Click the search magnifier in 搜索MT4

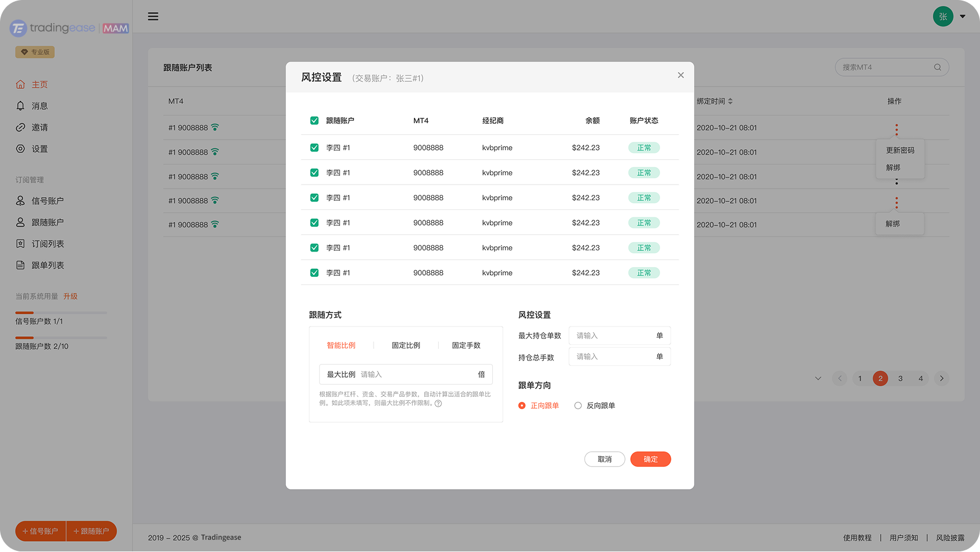[937, 67]
